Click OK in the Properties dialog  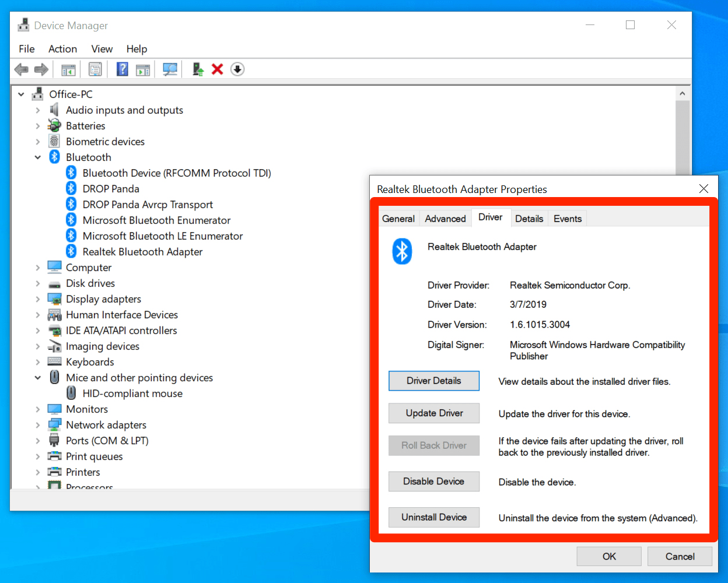pyautogui.click(x=609, y=556)
